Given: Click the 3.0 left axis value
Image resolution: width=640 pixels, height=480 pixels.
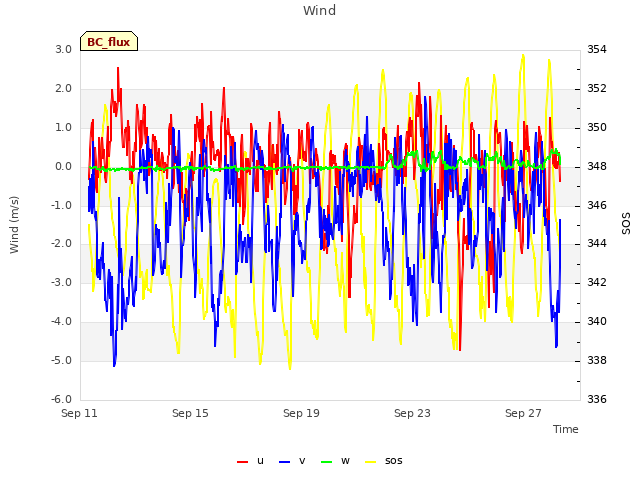Looking at the screenshot, I should click(64, 49).
